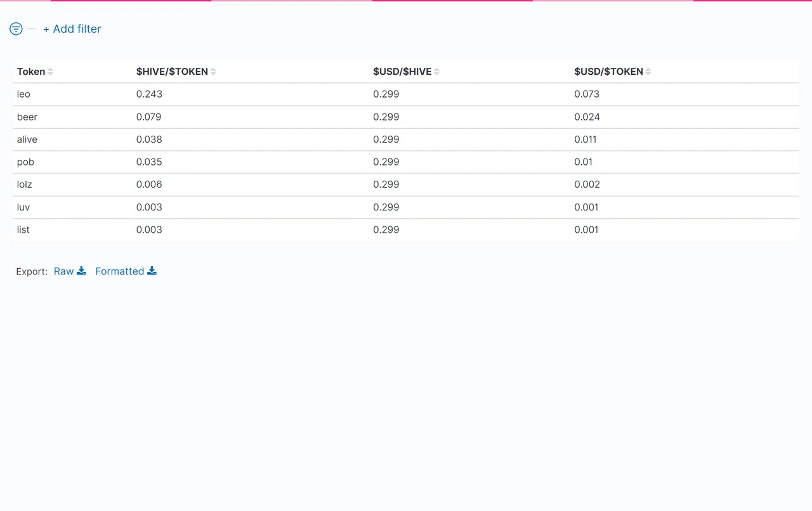Click the 0.299 value in leo row
The height and width of the screenshot is (511, 812).
[386, 94]
